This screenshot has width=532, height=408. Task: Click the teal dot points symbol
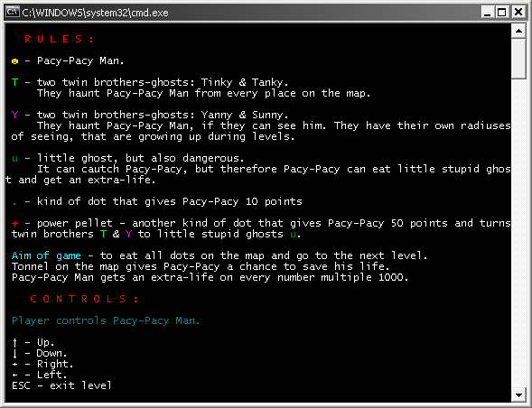[x=14, y=204]
